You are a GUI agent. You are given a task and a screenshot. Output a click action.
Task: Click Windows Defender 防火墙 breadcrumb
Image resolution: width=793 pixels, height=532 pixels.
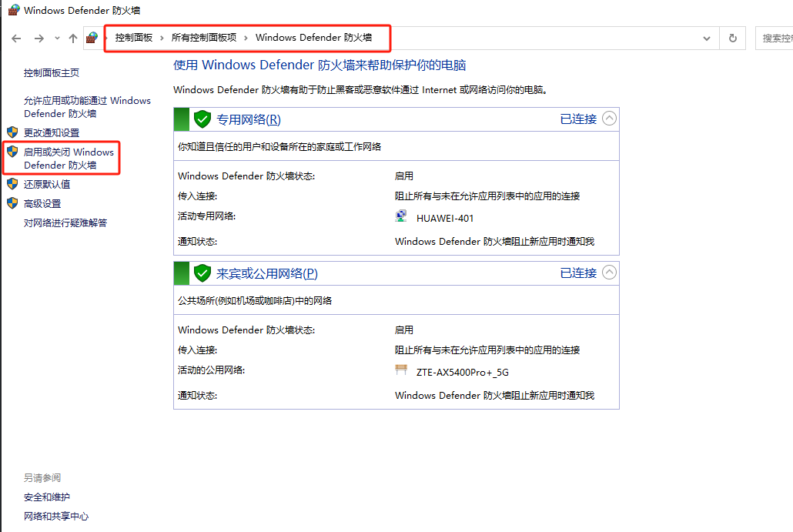tap(313, 38)
